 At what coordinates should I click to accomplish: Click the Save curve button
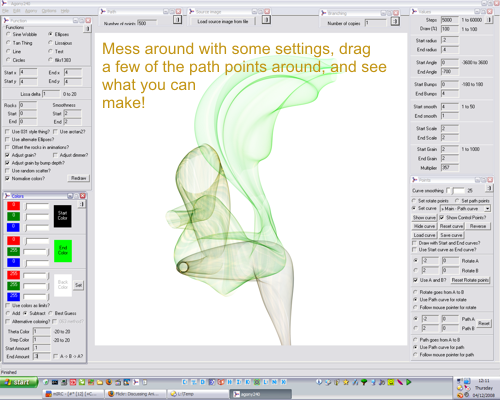coord(451,235)
